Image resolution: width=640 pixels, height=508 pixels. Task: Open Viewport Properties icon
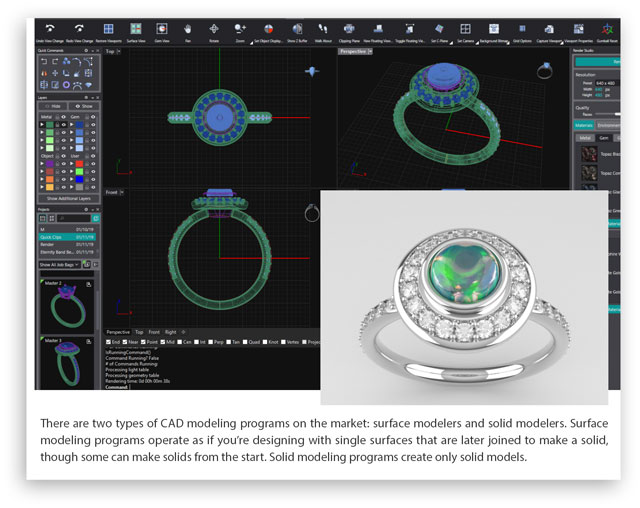[x=578, y=29]
